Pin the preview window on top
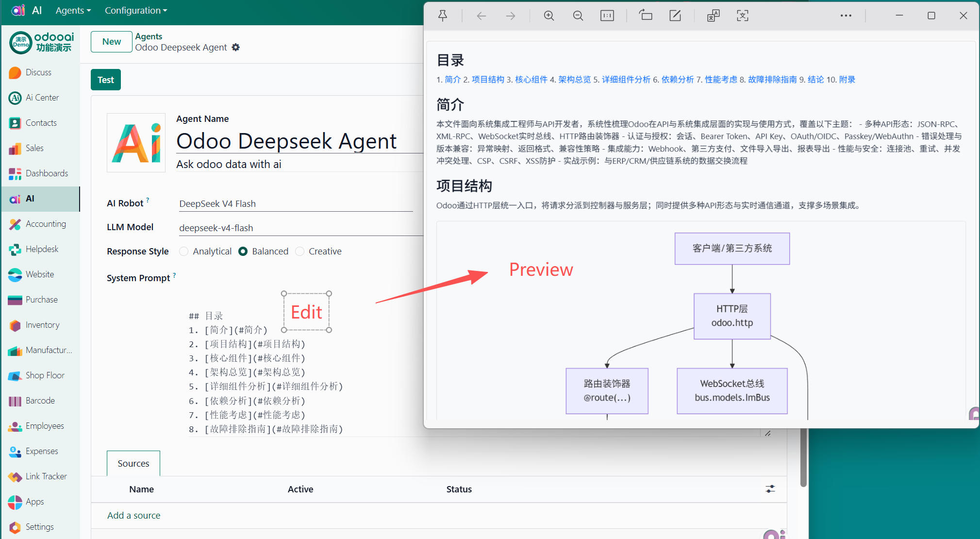The height and width of the screenshot is (539, 980). pyautogui.click(x=443, y=16)
